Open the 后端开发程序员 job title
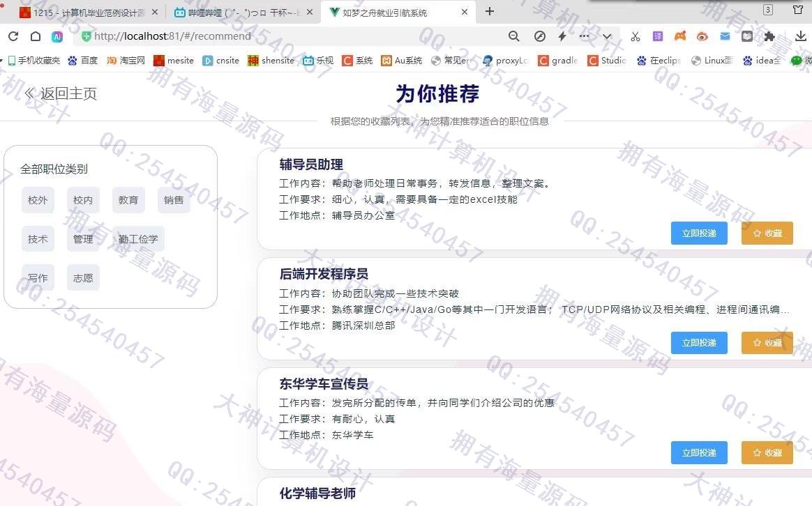The height and width of the screenshot is (506, 812). click(324, 274)
